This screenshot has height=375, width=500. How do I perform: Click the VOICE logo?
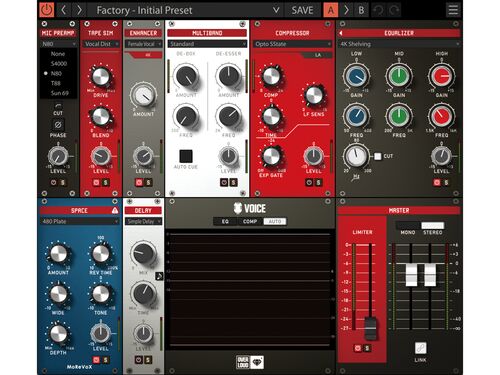(250, 209)
